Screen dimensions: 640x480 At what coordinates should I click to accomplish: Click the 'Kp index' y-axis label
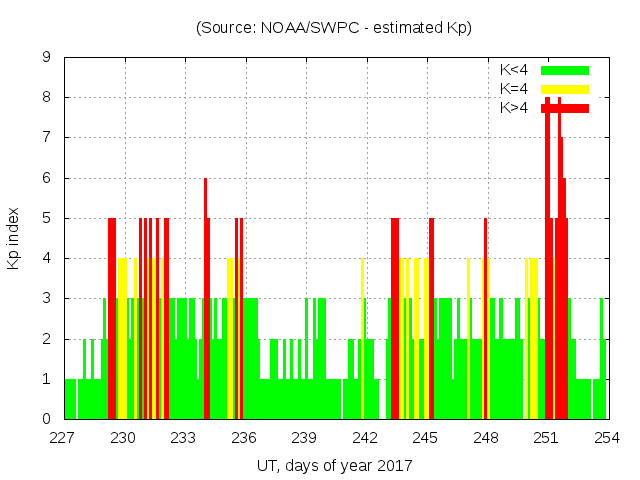pyautogui.click(x=14, y=238)
